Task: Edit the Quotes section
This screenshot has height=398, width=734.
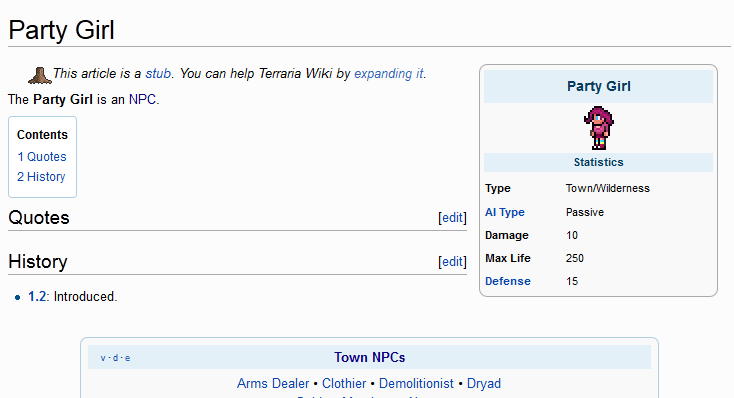Action: tap(452, 217)
